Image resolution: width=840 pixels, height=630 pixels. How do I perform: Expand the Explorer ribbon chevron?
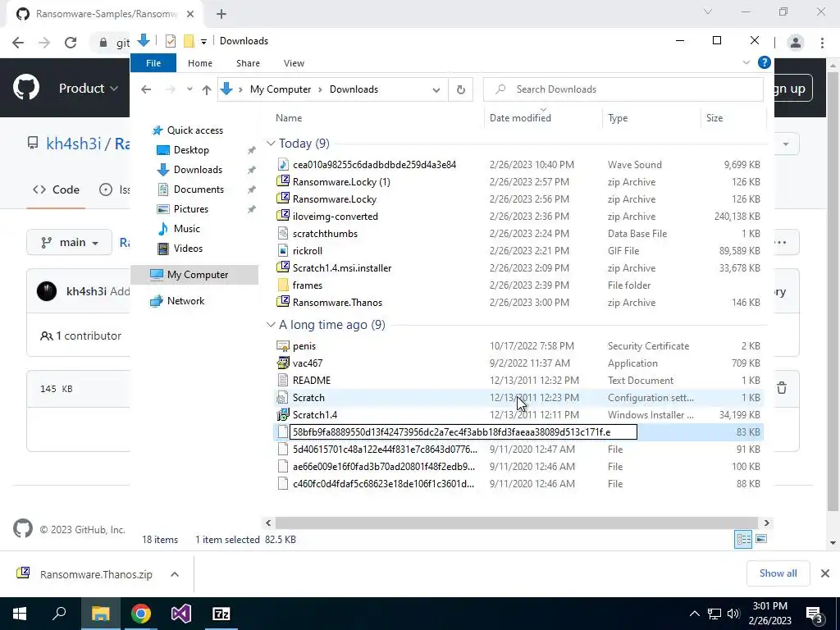(x=746, y=62)
